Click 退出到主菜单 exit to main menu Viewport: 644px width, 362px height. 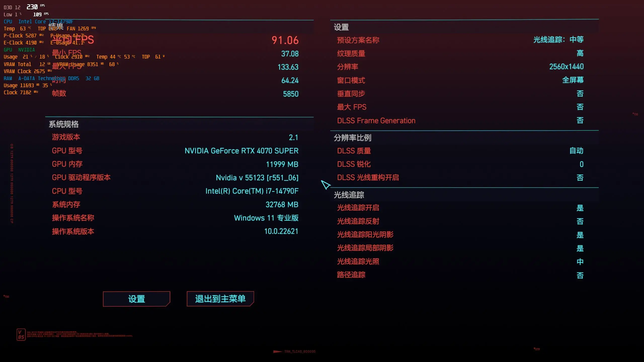pyautogui.click(x=220, y=299)
